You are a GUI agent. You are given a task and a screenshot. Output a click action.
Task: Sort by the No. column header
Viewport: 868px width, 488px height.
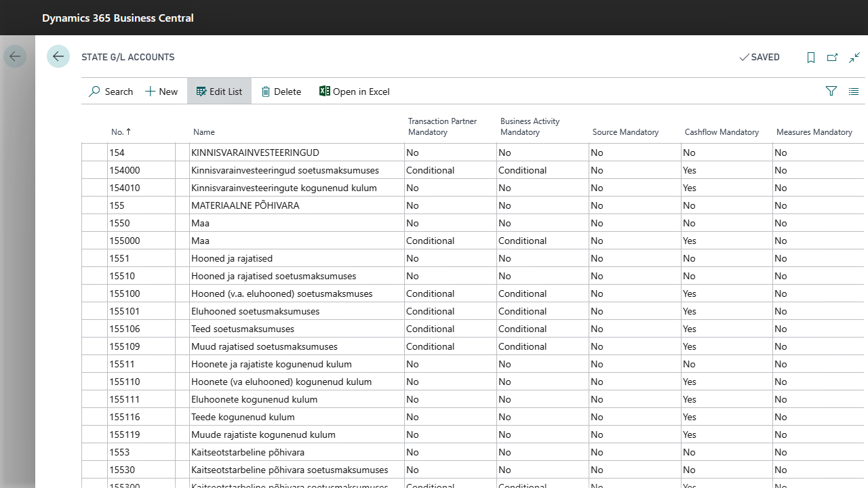(x=121, y=132)
